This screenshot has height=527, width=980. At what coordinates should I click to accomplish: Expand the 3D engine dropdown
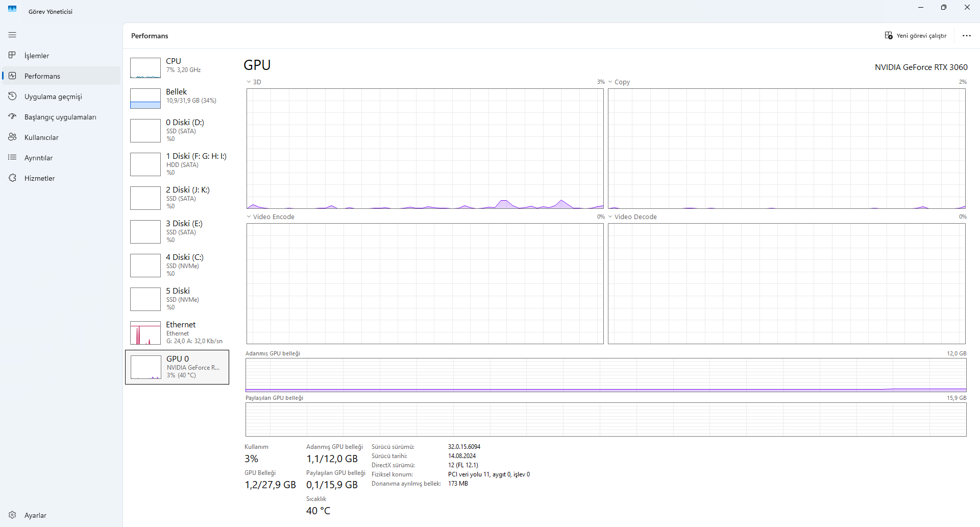tap(249, 82)
